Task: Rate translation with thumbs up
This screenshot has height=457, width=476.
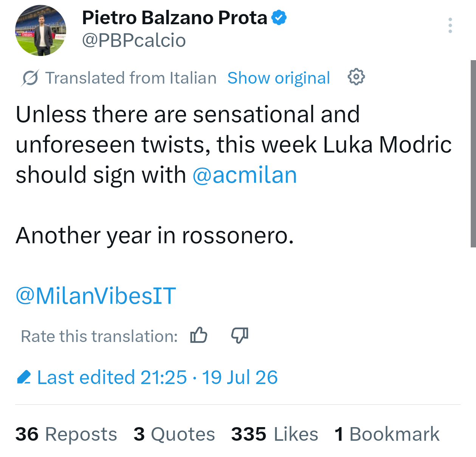Action: click(x=199, y=335)
